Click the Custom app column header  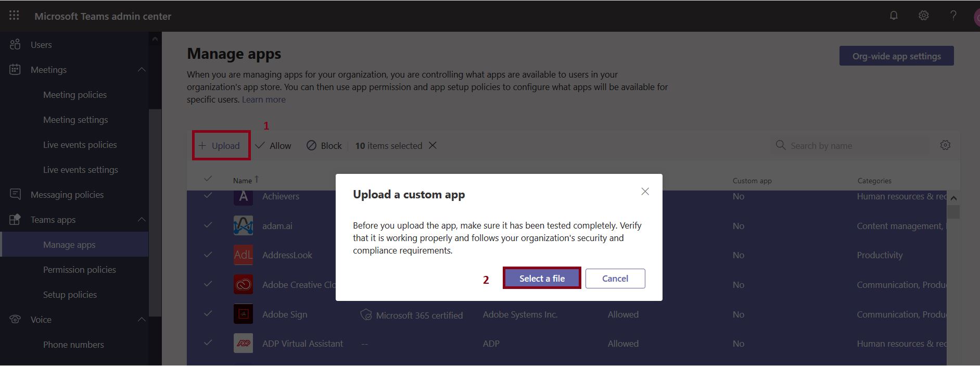752,181
